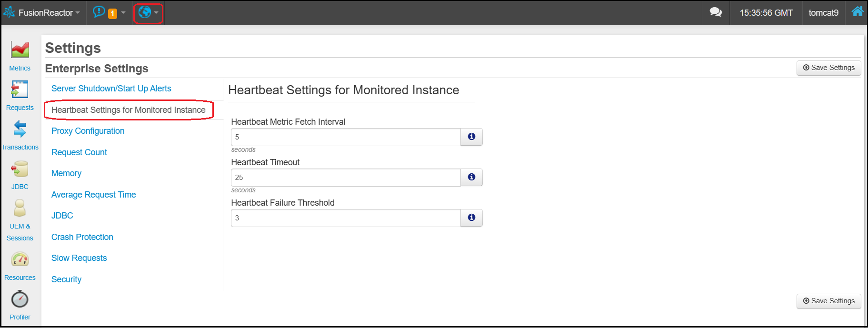Open the Resources gauge icon
Viewport: 868px width, 328px height.
click(x=20, y=259)
